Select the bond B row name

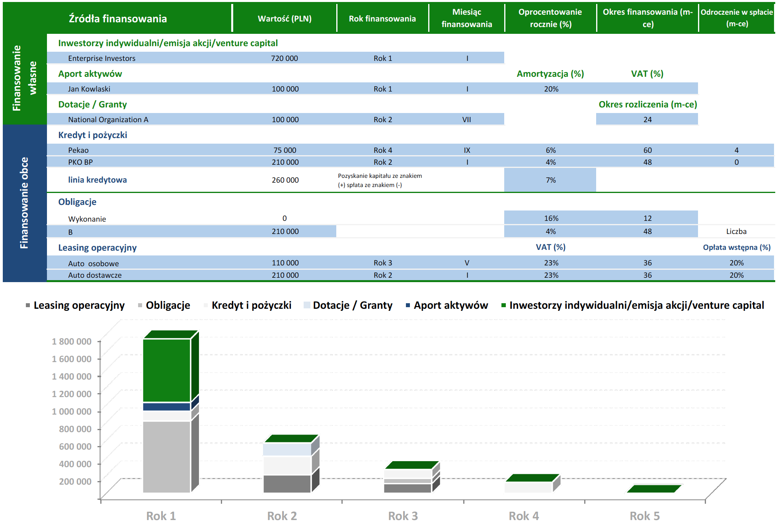[70, 232]
